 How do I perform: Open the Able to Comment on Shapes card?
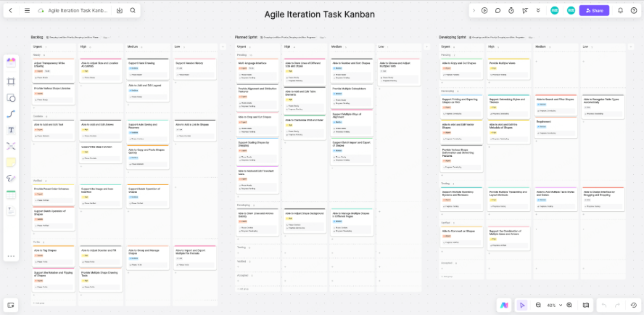[461, 237]
